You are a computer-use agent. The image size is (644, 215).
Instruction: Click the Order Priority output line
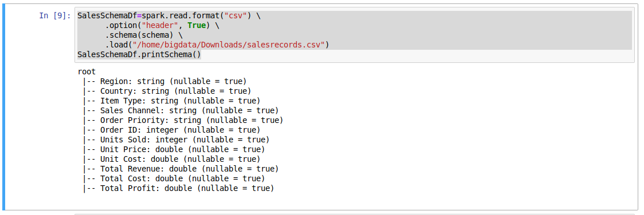183,121
